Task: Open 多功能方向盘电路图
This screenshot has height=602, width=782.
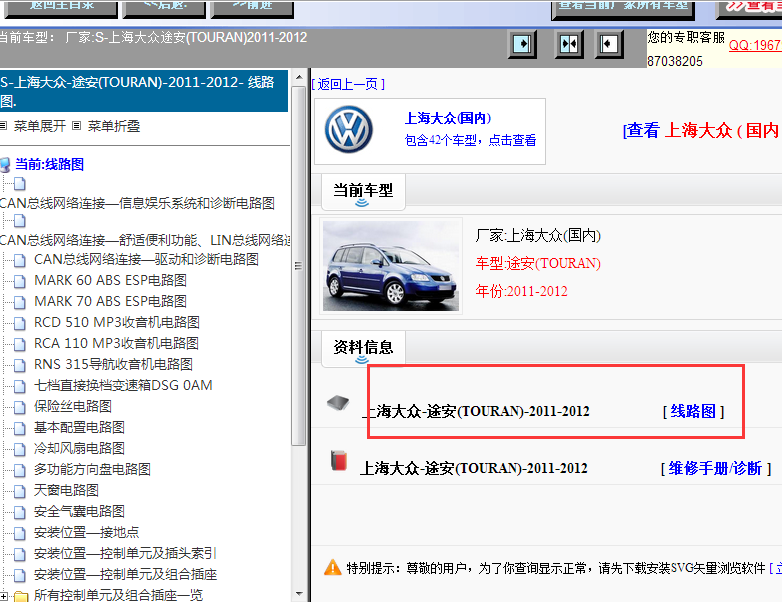Action: 92,469
